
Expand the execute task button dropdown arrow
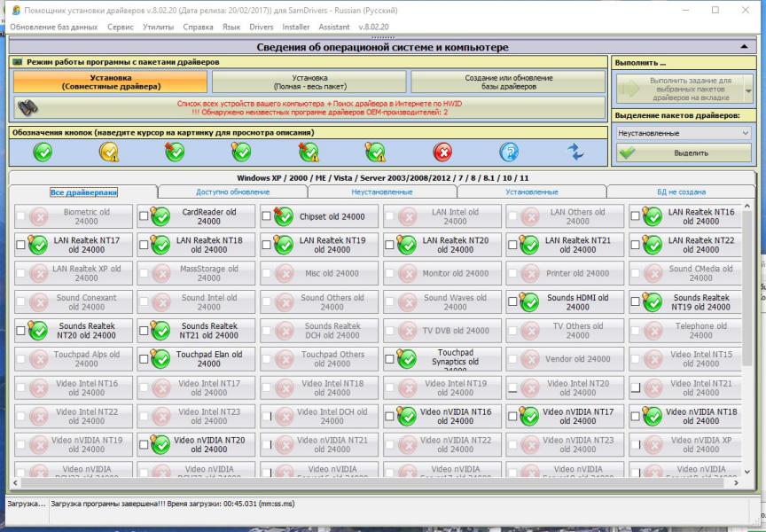(748, 90)
